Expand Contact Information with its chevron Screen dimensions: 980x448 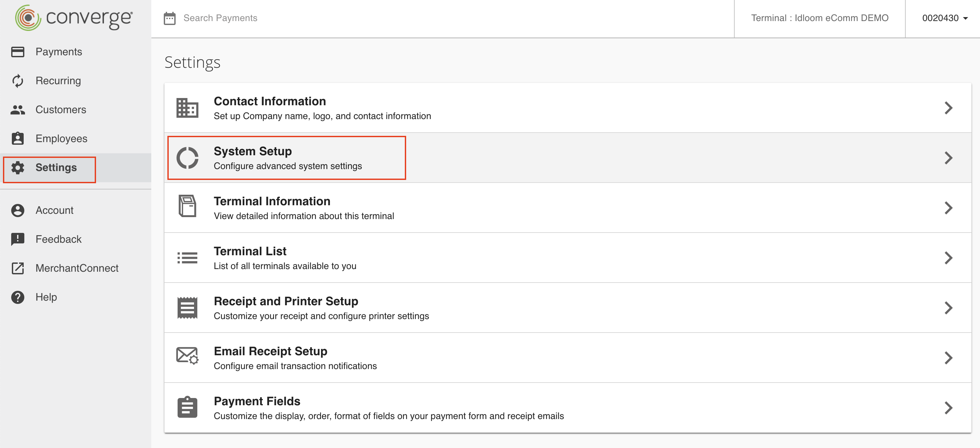pyautogui.click(x=948, y=108)
